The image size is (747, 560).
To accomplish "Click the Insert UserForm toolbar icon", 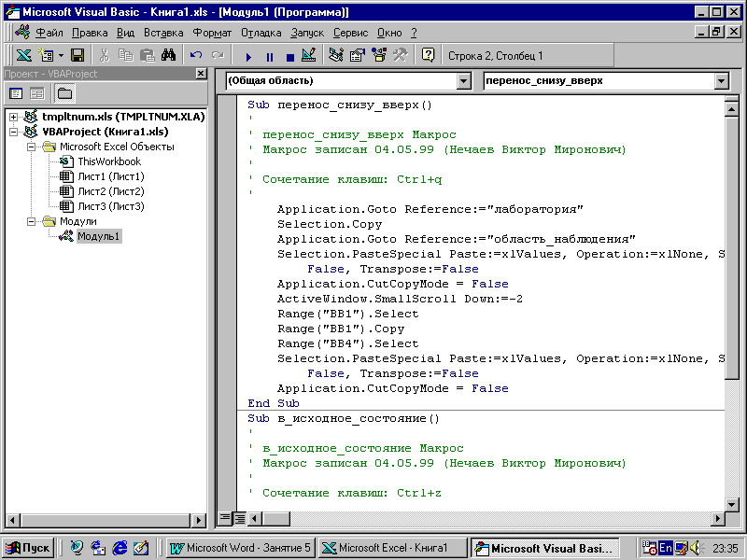I will click(x=46, y=55).
